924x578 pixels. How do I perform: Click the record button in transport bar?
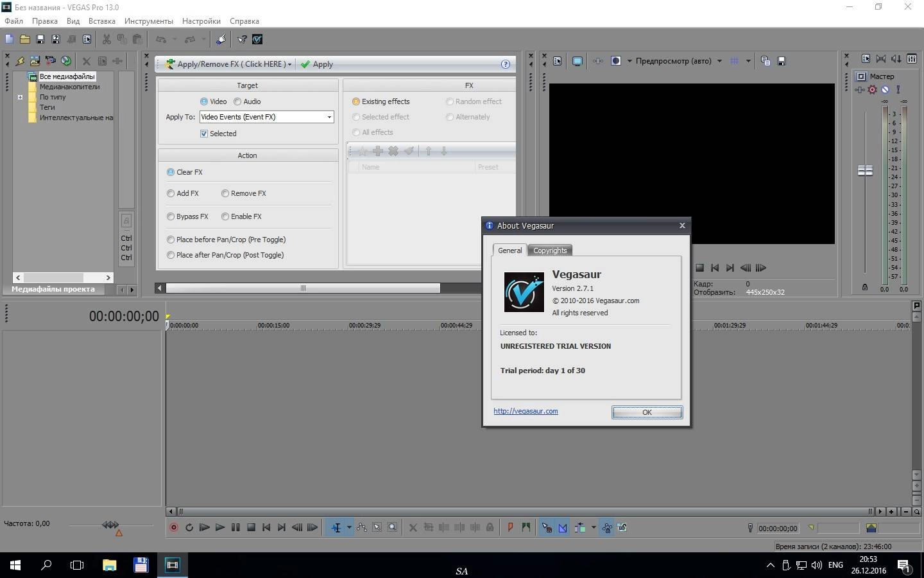pyautogui.click(x=173, y=527)
